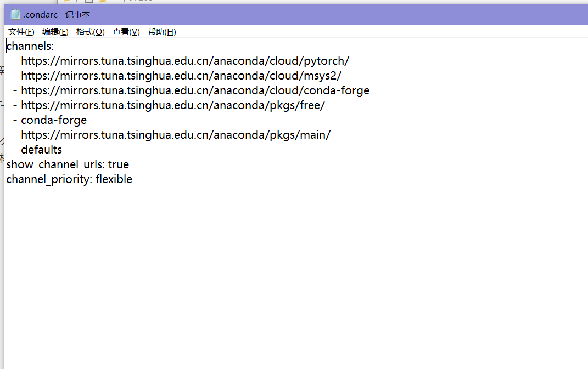The width and height of the screenshot is (588, 369).
Task: Open the 格式(O) menu
Action: coord(90,31)
